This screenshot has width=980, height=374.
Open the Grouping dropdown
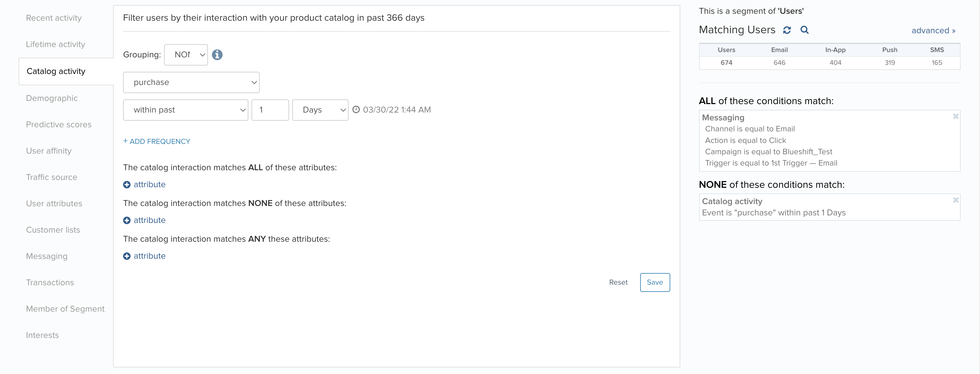(x=186, y=55)
